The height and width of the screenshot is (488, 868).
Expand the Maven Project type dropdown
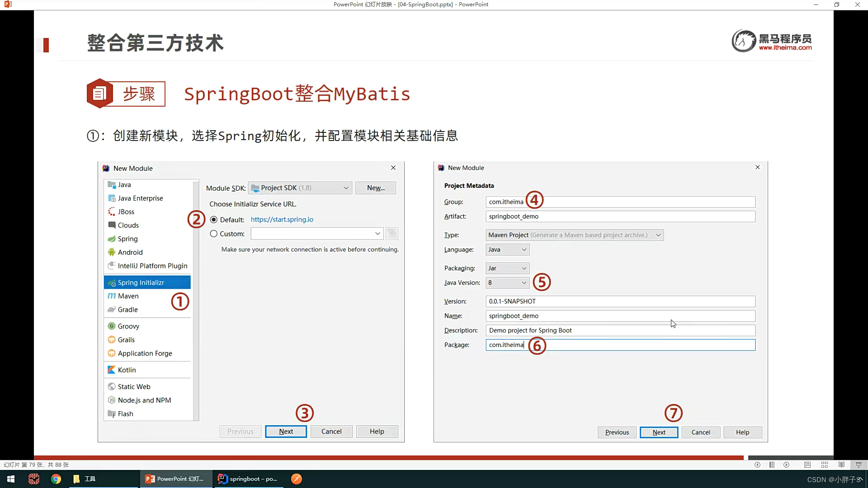point(574,235)
